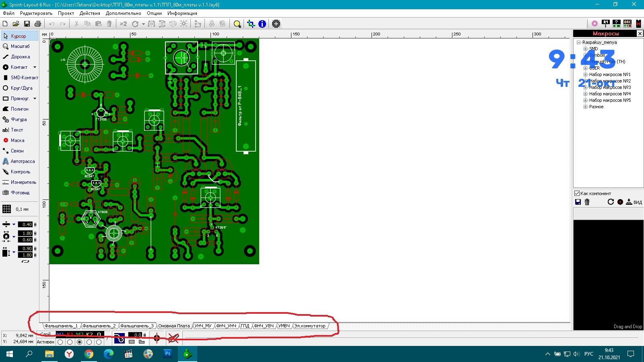Print the board using the printer icon

click(x=38, y=24)
